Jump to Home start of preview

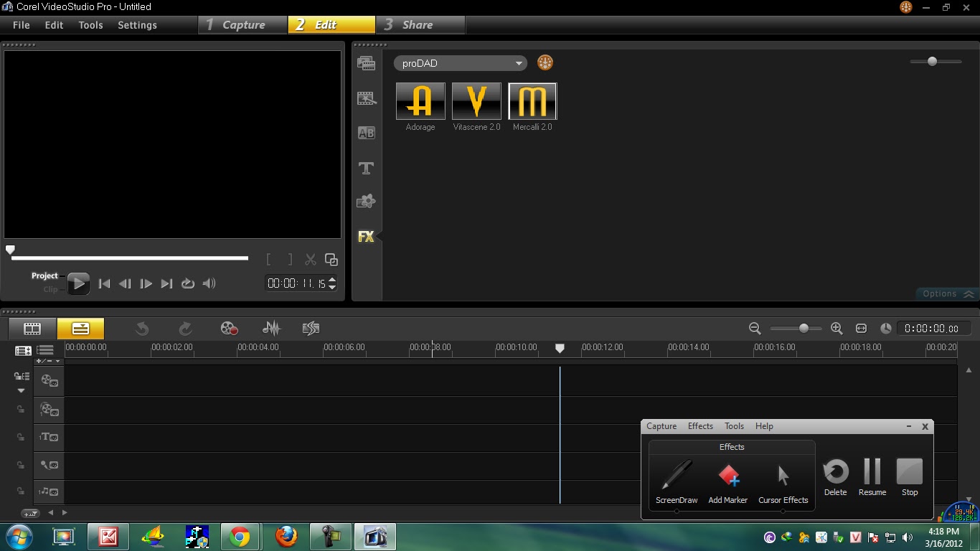104,283
